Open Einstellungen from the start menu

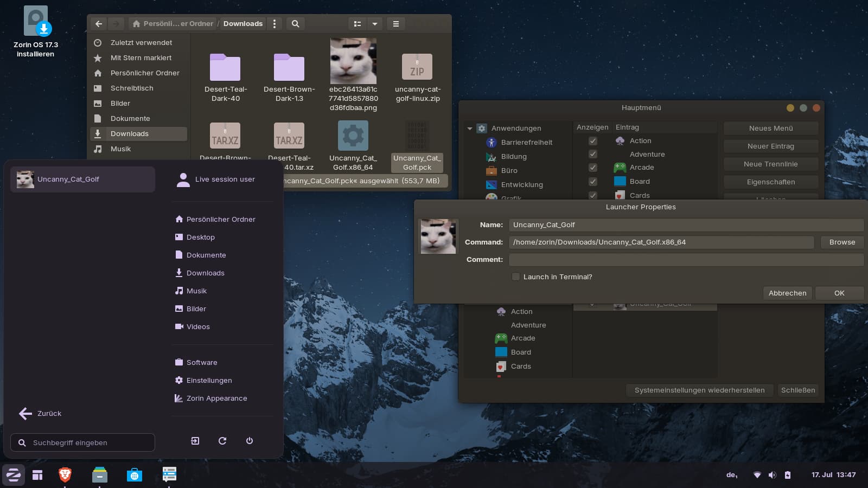(203, 380)
